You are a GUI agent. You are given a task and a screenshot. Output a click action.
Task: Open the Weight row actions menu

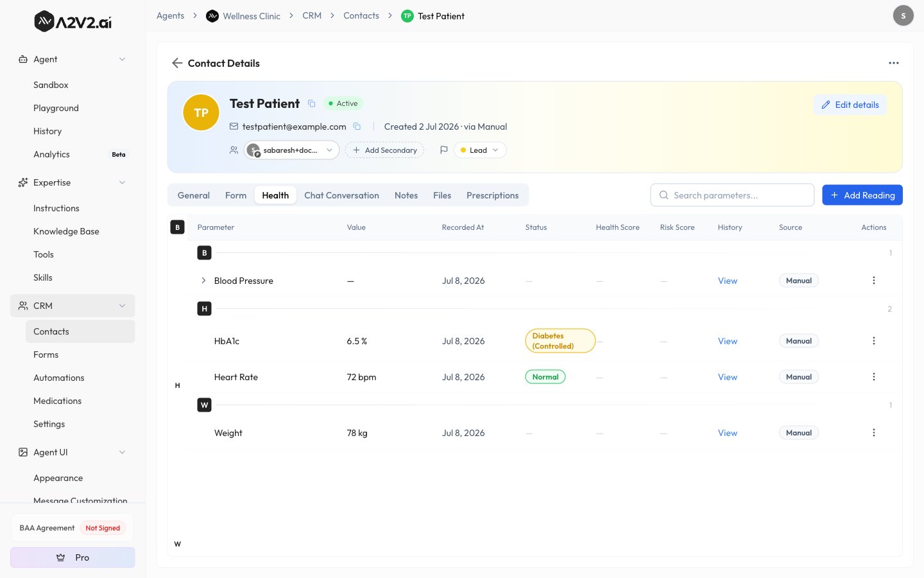tap(873, 433)
